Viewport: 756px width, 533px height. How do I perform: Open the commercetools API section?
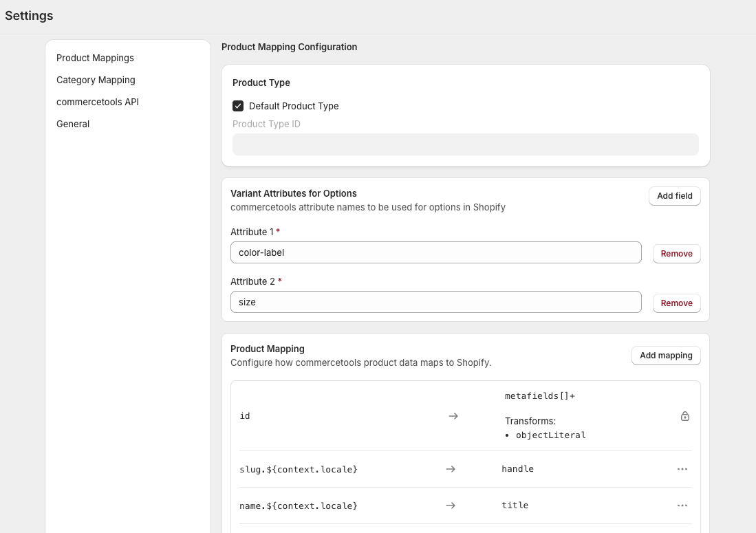[98, 102]
